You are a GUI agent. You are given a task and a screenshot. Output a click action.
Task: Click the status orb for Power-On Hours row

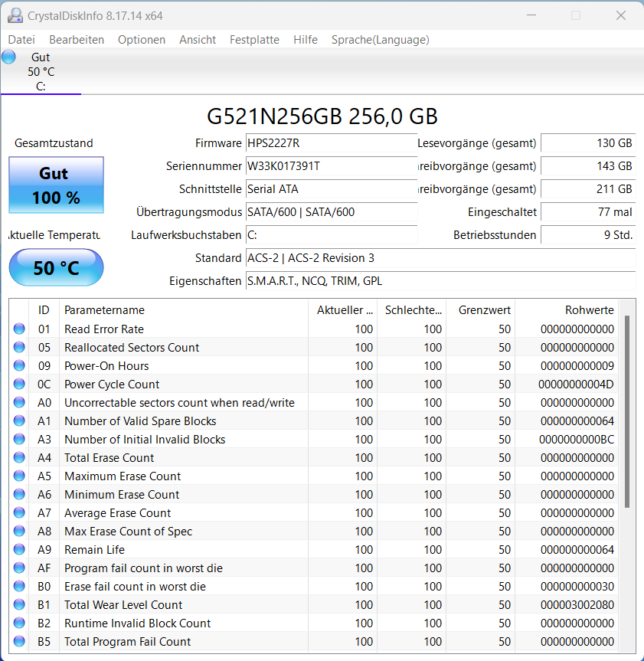click(x=19, y=366)
